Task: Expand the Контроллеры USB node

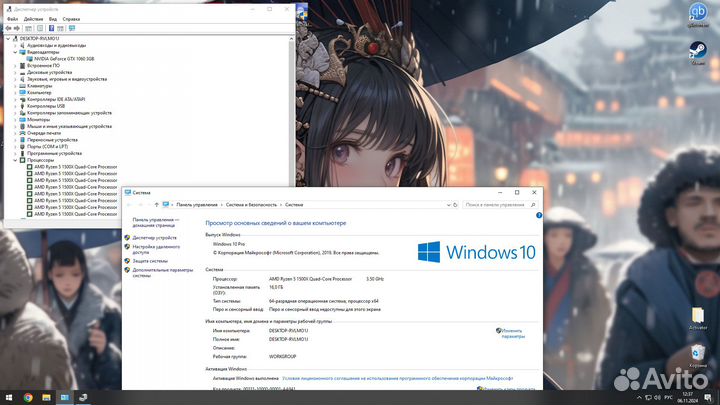Action: 15,106
